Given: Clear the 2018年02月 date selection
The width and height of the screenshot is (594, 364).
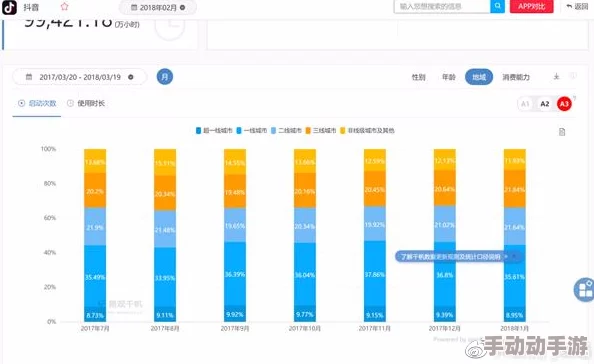Looking at the screenshot, I should [x=183, y=8].
